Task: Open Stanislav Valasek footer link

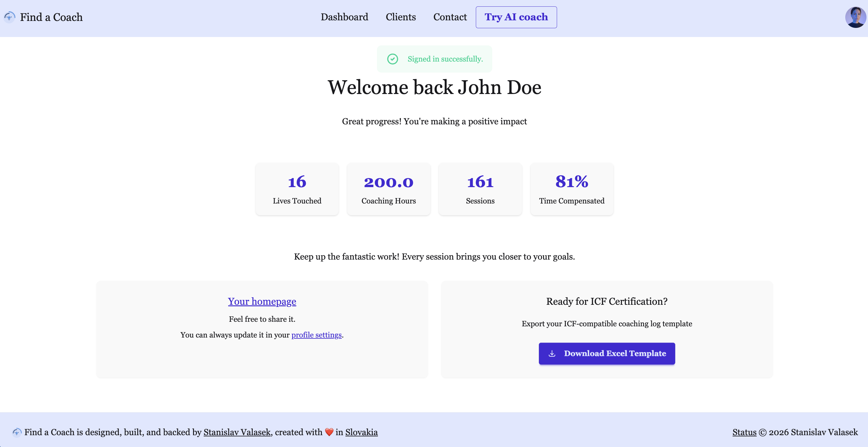Action: 237,432
